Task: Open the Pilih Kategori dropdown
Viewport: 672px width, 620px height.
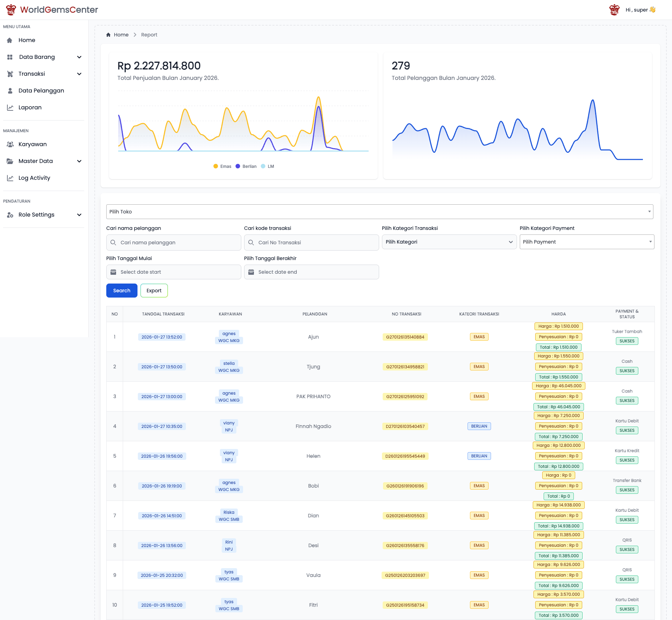Action: 449,242
